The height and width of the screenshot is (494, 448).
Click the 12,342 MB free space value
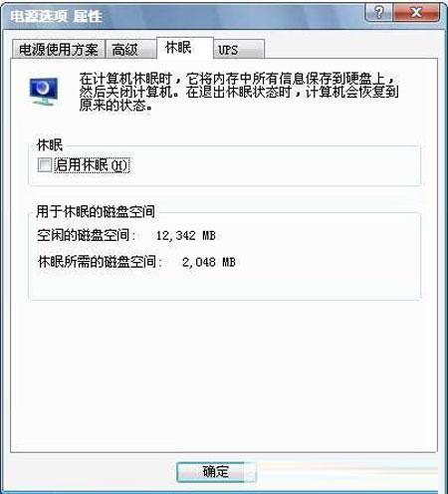point(186,236)
